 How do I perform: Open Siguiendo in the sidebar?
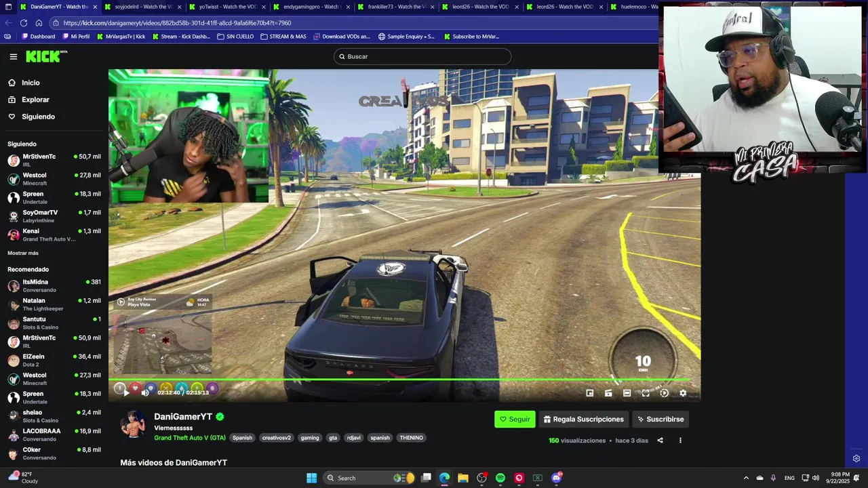coord(38,117)
